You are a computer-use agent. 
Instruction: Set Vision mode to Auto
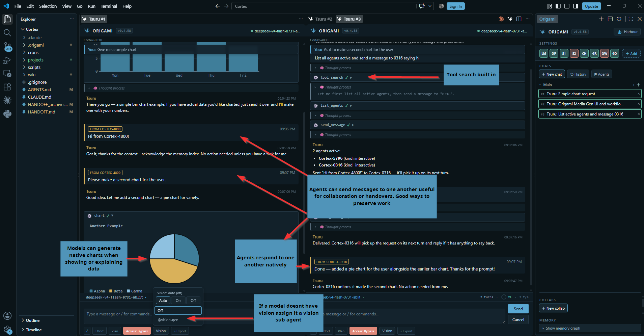163,301
